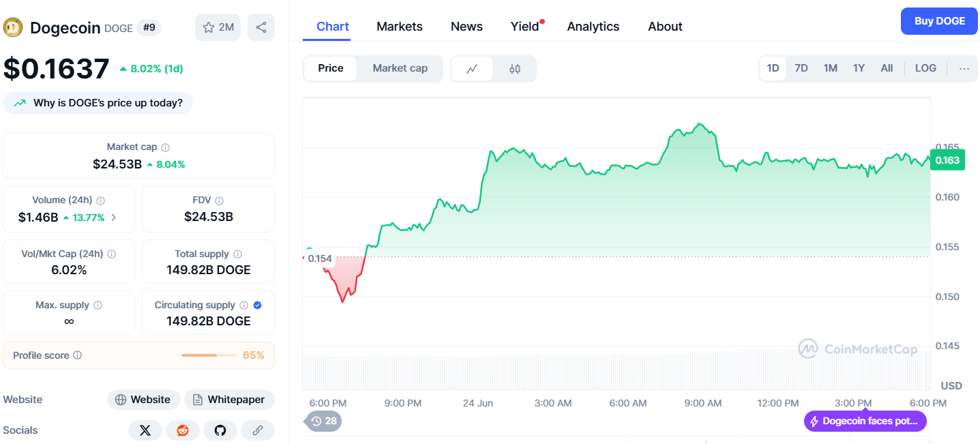Click 'Why is DOGE's price up today?'
980x444 pixels.
98,103
